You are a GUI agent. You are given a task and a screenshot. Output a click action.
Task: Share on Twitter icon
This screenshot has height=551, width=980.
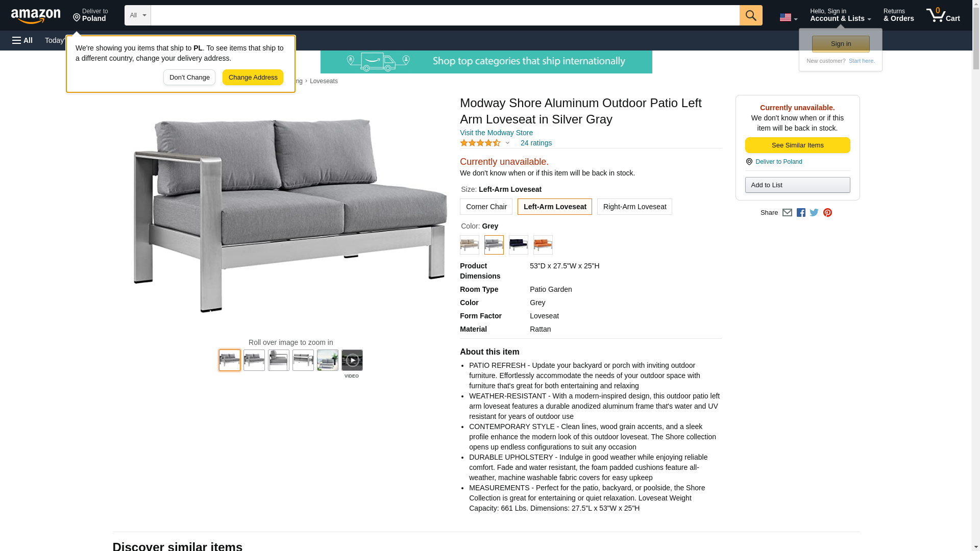[x=814, y=213]
